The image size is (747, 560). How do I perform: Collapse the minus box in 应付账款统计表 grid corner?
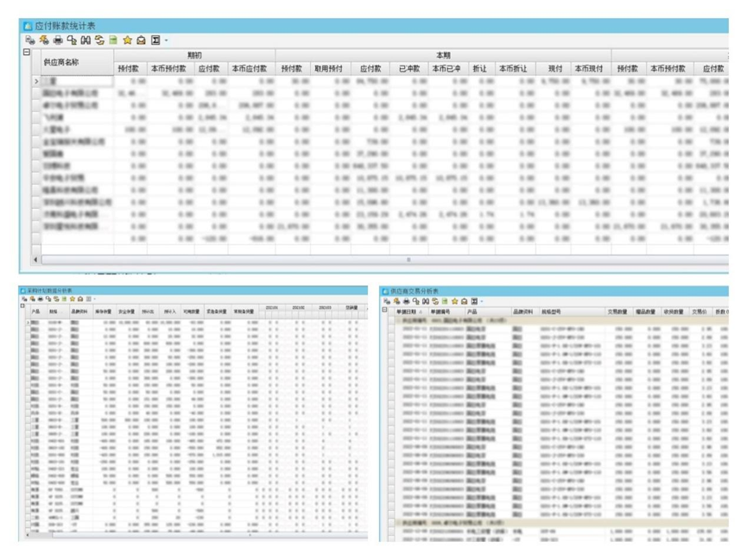[x=26, y=53]
